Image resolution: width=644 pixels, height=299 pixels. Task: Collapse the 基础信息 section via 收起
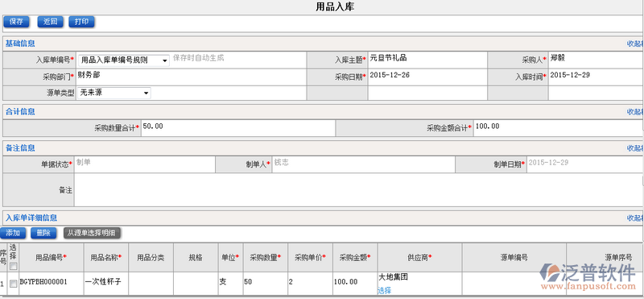pyautogui.click(x=635, y=44)
